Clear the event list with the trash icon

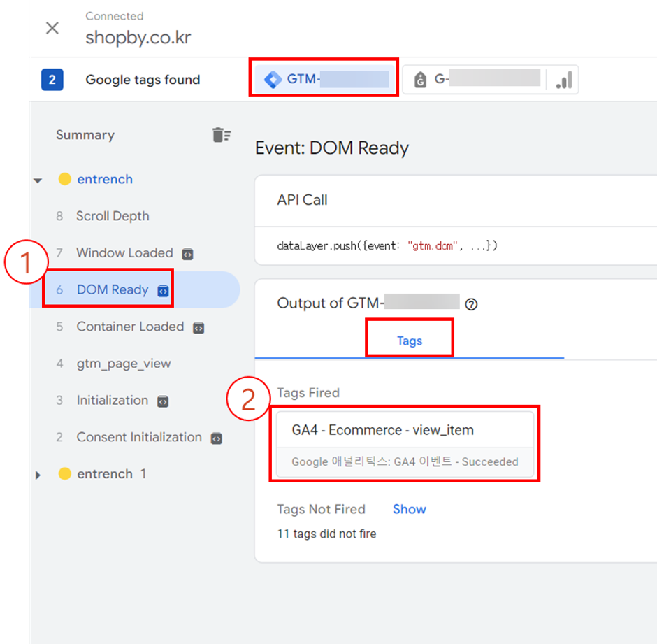pos(222,135)
